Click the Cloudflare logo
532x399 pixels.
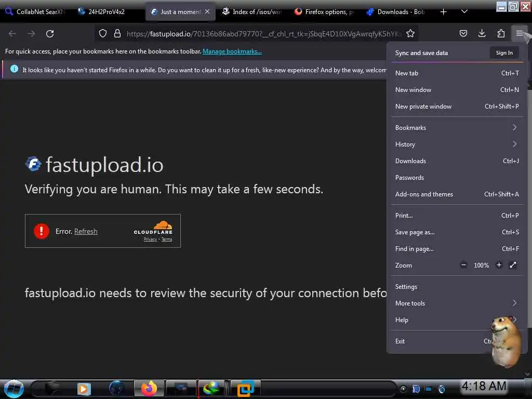coord(154,228)
